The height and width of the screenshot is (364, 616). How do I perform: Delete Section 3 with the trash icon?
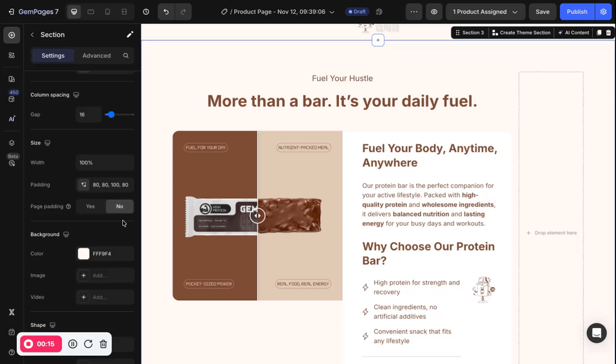coord(608,32)
